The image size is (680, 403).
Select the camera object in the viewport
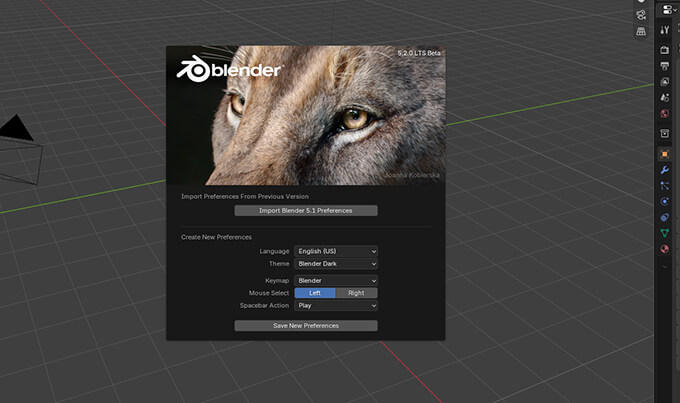coord(20,150)
